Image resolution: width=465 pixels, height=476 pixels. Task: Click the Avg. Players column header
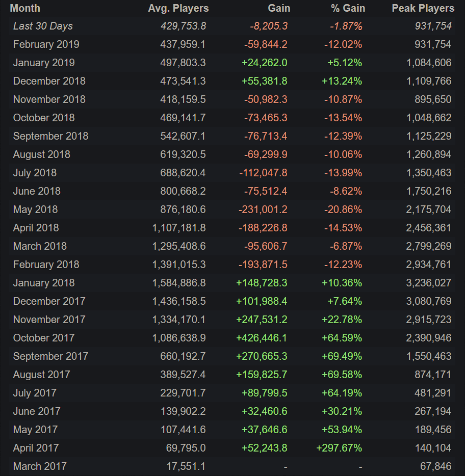coord(178,8)
